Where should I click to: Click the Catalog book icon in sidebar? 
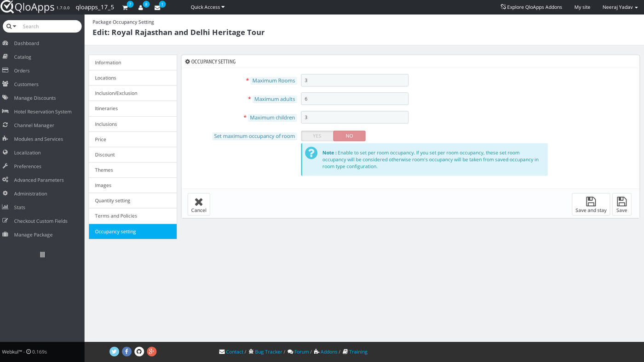coord(6,57)
